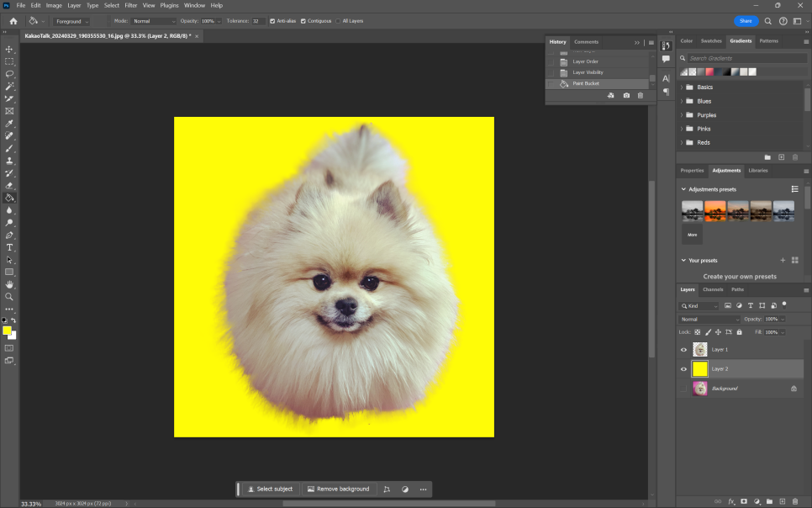812x508 pixels.
Task: Click the Remove background button
Action: click(338, 489)
